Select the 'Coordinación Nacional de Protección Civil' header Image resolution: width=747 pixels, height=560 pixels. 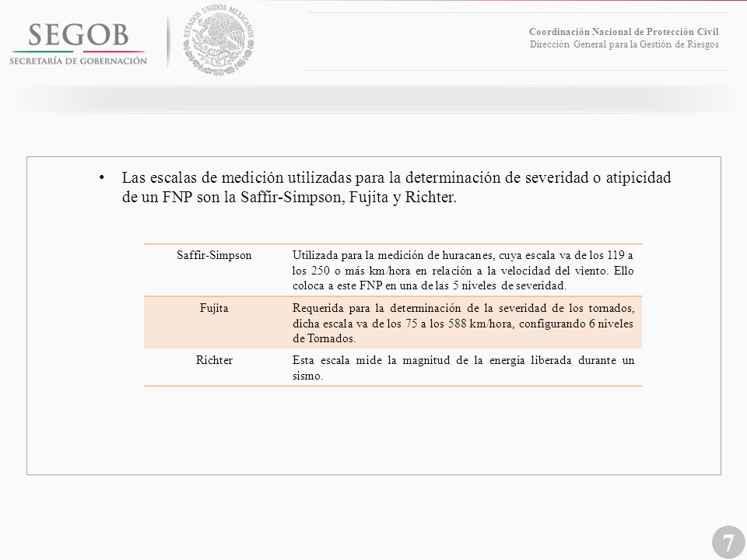click(623, 31)
